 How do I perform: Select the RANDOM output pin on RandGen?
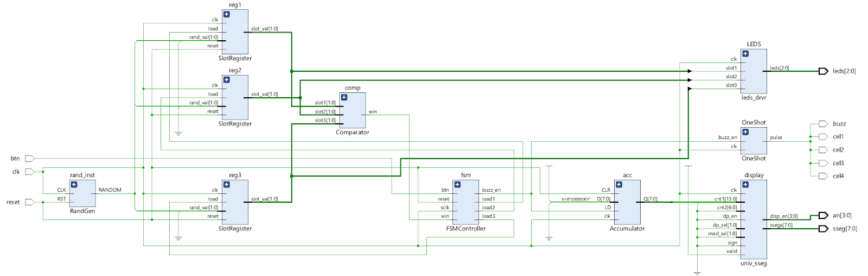click(x=110, y=190)
